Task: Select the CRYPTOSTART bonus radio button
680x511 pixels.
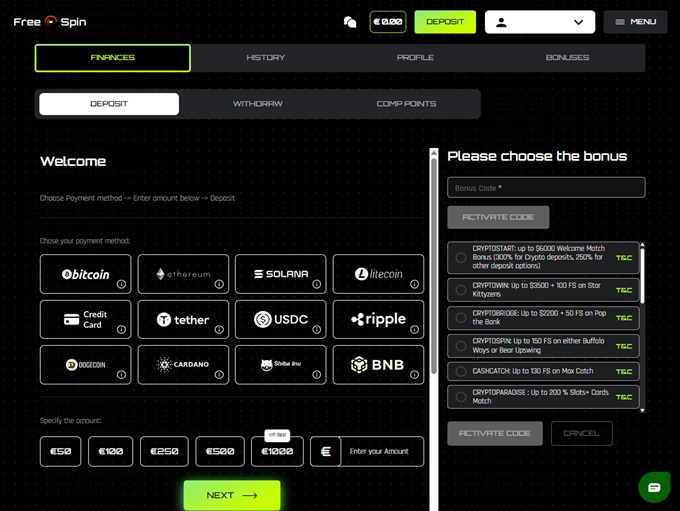Action: point(461,258)
